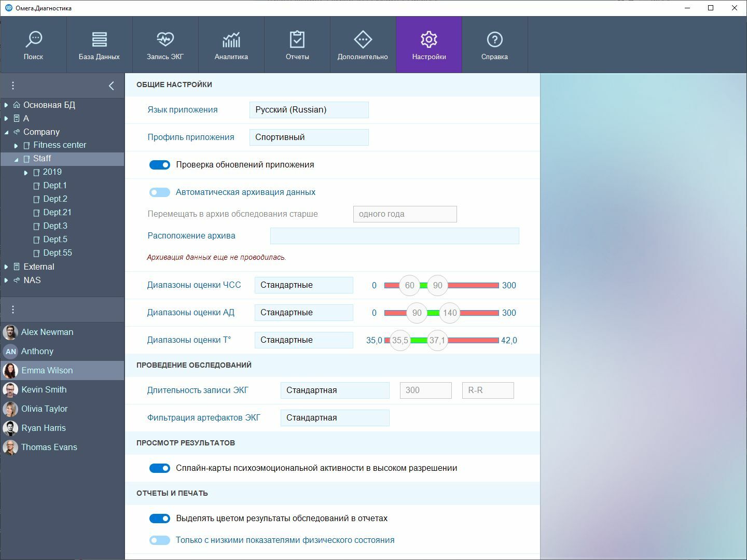
Task: Toggle Выделять цветом результаты switch
Action: pos(160,519)
